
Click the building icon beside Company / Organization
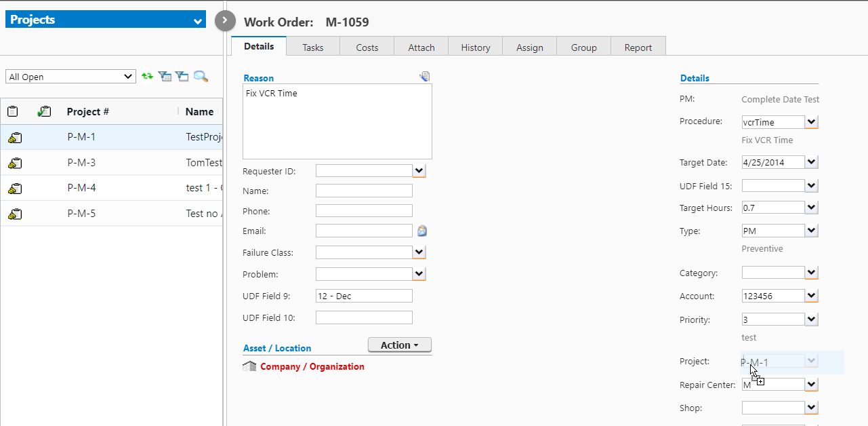pyautogui.click(x=249, y=366)
